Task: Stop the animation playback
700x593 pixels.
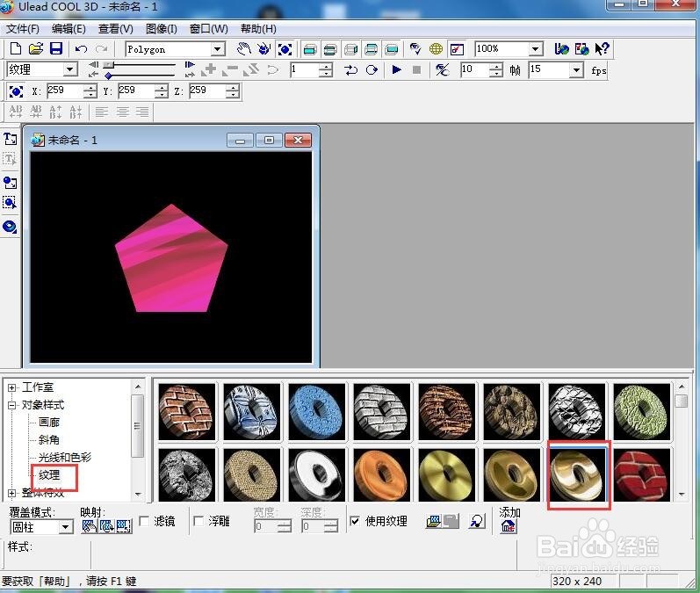Action: pos(416,69)
